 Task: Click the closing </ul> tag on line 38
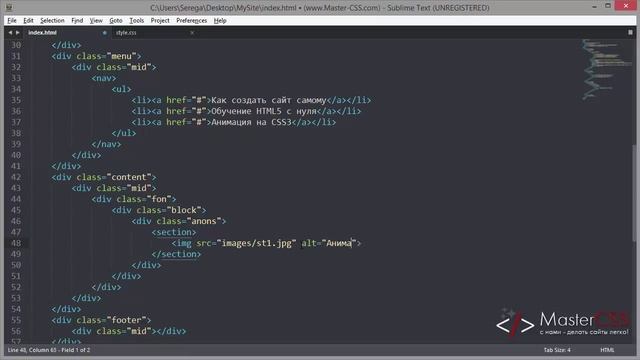click(124, 133)
